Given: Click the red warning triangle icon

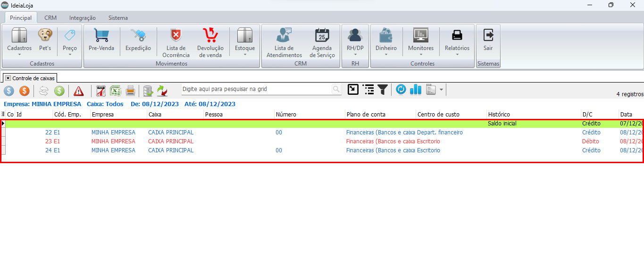Looking at the screenshot, I should coord(78,90).
